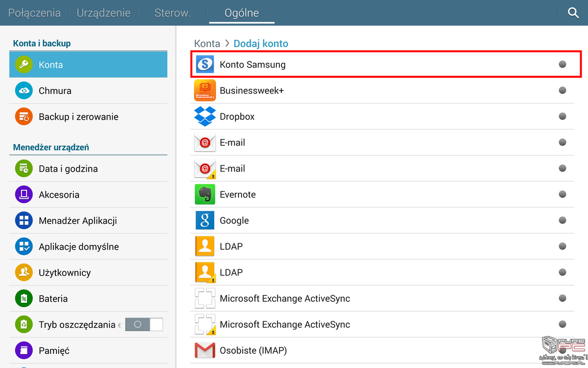
Task: Select the Evernote elephant icon
Action: click(205, 195)
